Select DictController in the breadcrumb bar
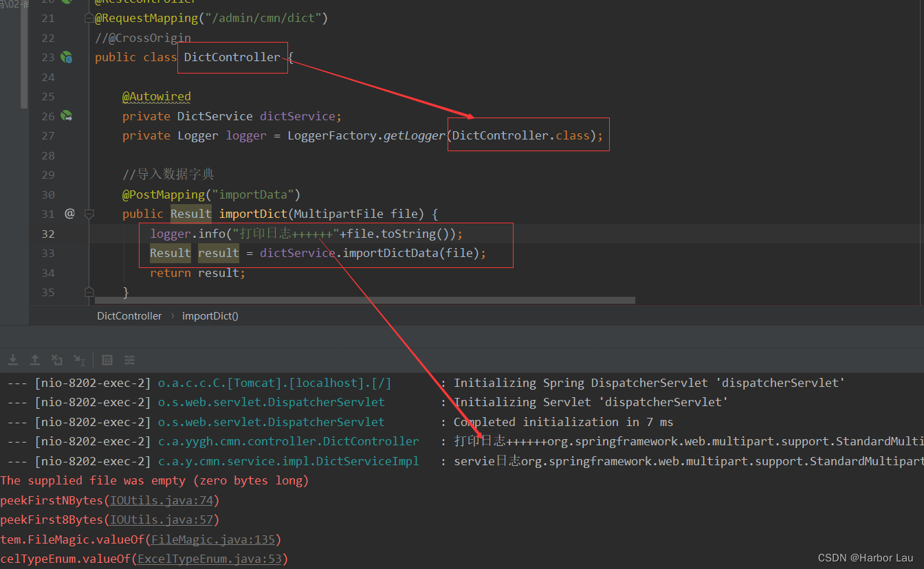The height and width of the screenshot is (569, 924). (129, 315)
